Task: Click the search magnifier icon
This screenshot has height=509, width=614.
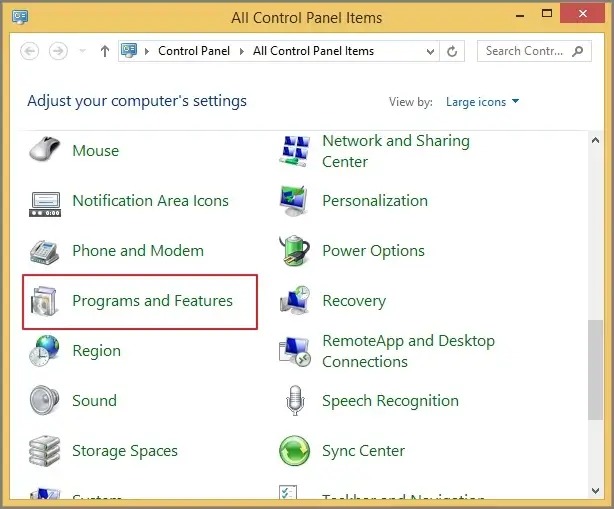Action: (578, 51)
